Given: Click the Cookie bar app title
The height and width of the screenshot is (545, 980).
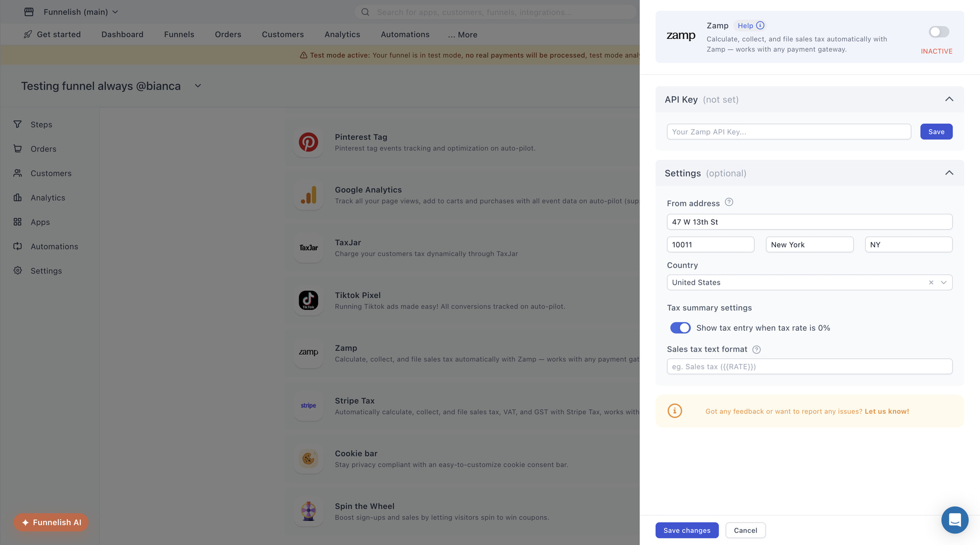Looking at the screenshot, I should click(x=356, y=453).
